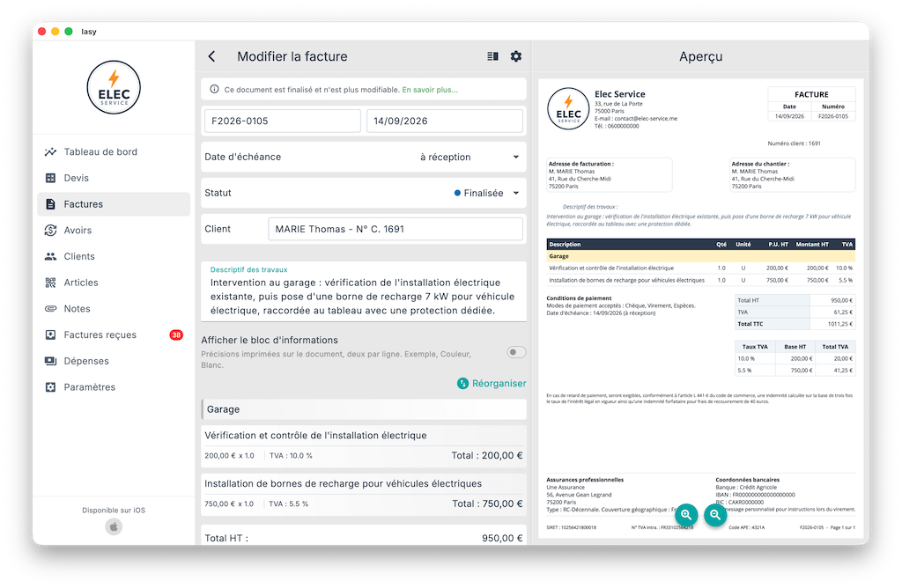902x588 pixels.
Task: Click the info icon in the notice banner
Action: (x=215, y=89)
